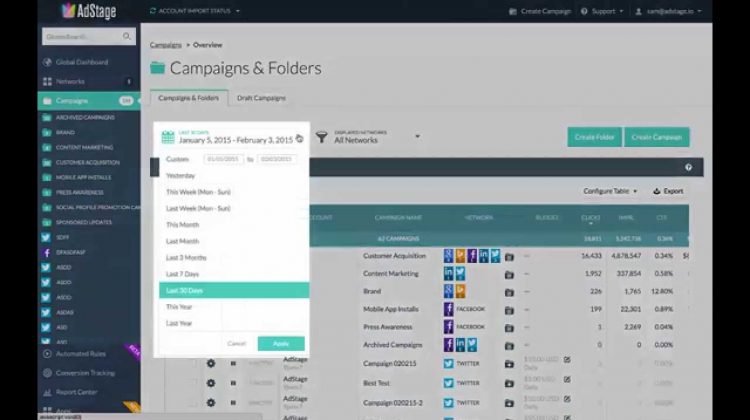750x420 pixels.
Task: Click the green Create Campaign button
Action: (657, 137)
